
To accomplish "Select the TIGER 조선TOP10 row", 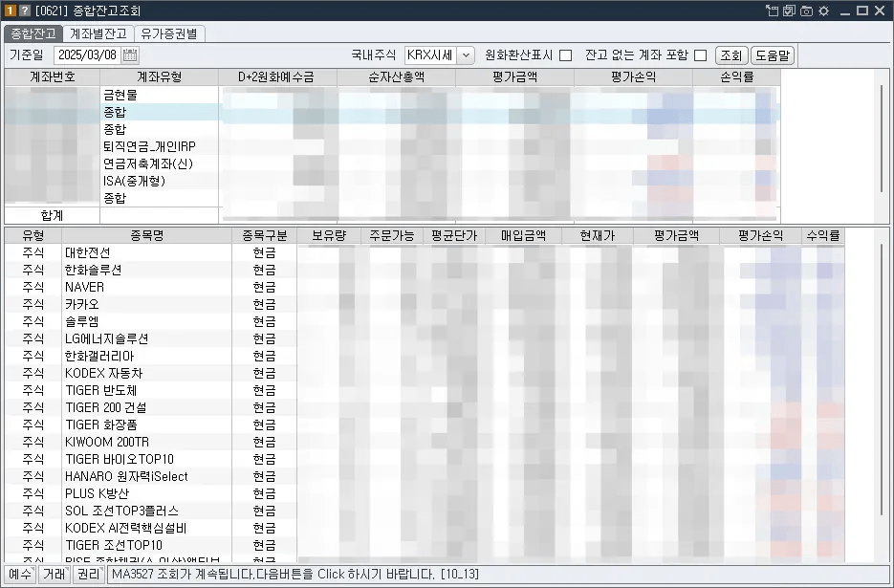I will point(425,545).
